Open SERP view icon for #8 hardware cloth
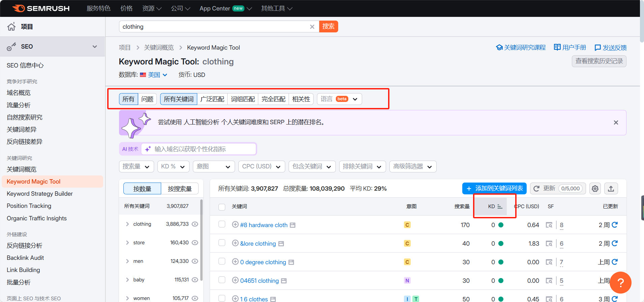Screen dimensions: 644x302 point(549,225)
